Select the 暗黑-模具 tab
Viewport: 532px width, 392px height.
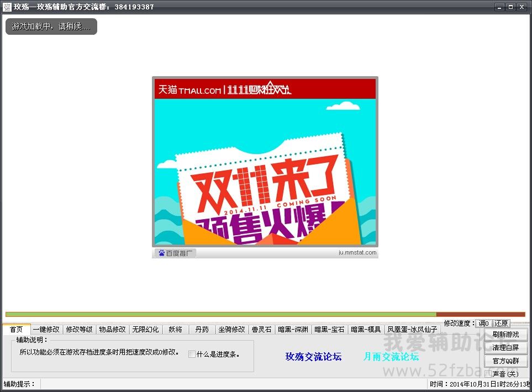pyautogui.click(x=366, y=330)
